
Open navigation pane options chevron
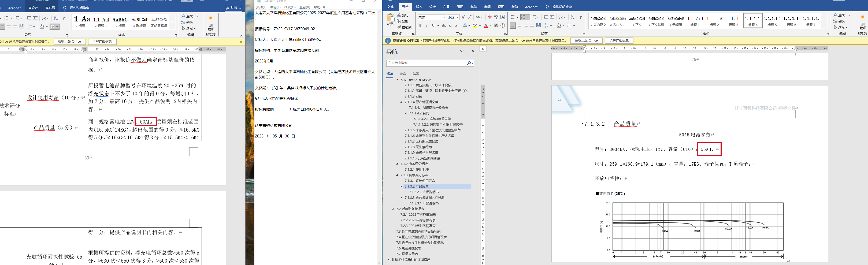462,51
